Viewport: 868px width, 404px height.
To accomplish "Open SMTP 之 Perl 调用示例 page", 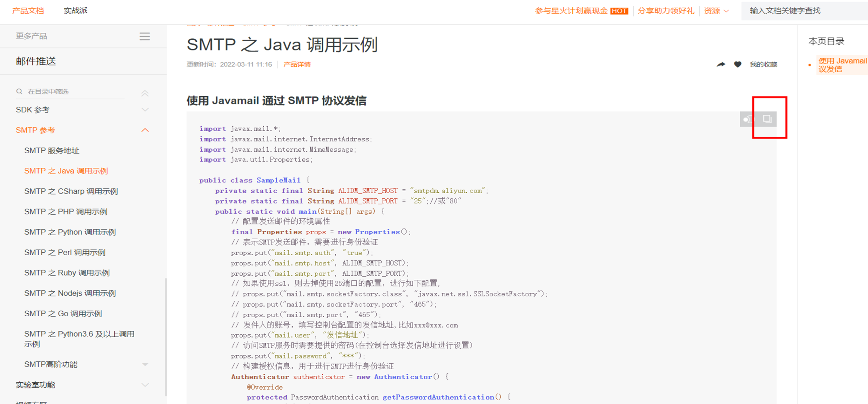I will [x=65, y=253].
